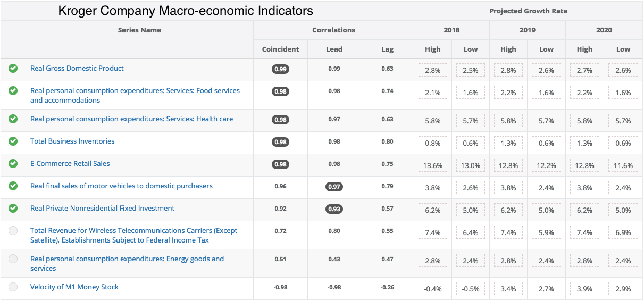Screen dimensions: 644x300
Task: Edit 2018 Low value for Real Gross Domestic Product
Action: (471, 70)
